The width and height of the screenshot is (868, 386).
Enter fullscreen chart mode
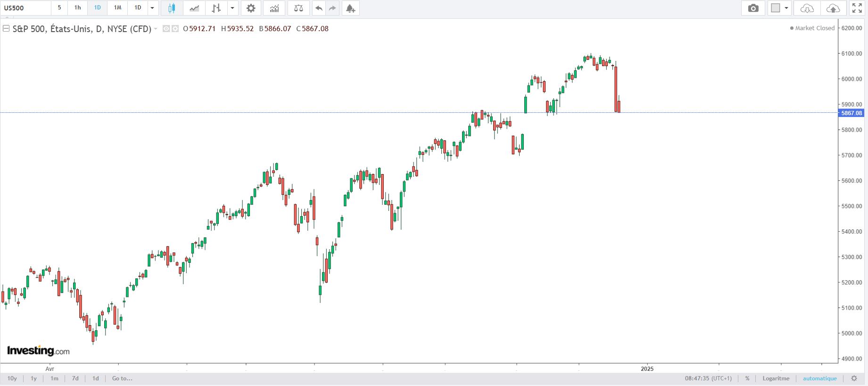pos(857,8)
